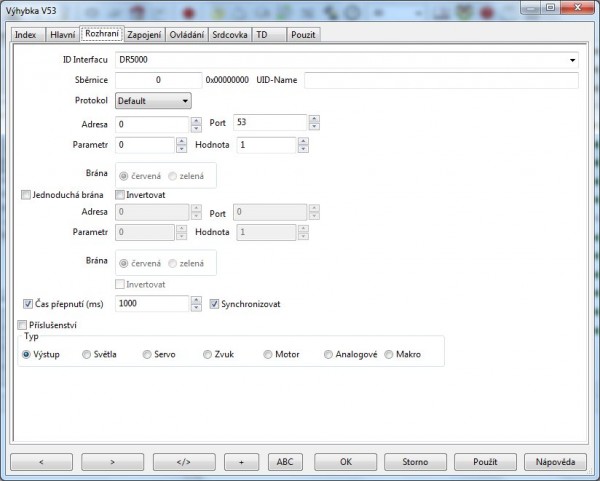Open the Protokol dropdown
Image resolution: width=600 pixels, height=481 pixels.
point(153,101)
